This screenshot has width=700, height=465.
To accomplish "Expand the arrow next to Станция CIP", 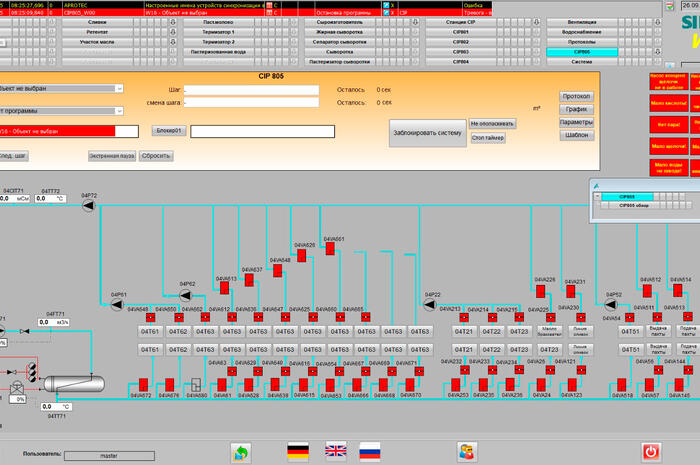I will click(536, 22).
